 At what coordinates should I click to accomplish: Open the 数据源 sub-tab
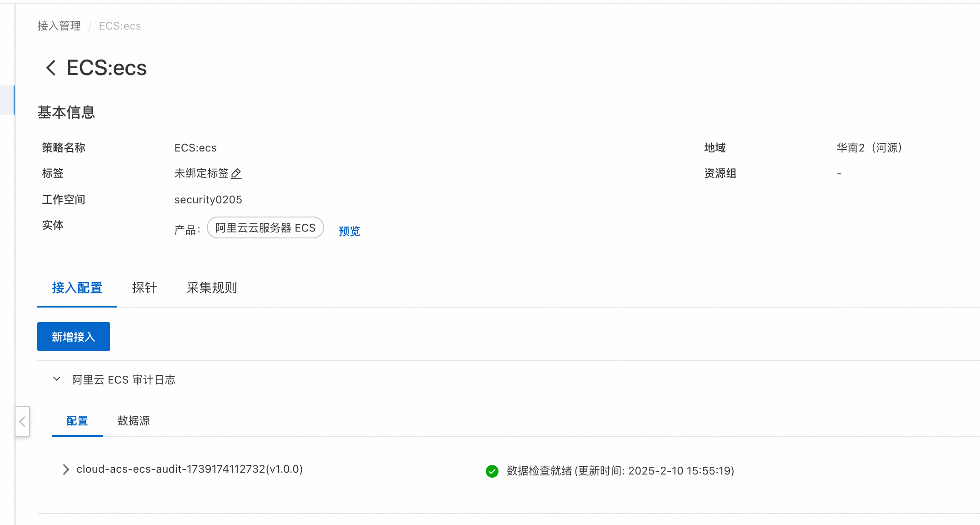pos(134,421)
